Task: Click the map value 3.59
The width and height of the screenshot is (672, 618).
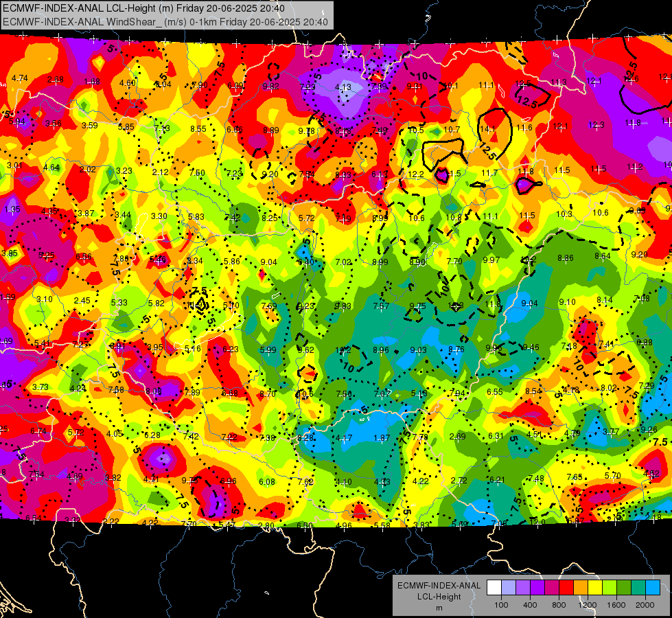Action: tap(89, 126)
